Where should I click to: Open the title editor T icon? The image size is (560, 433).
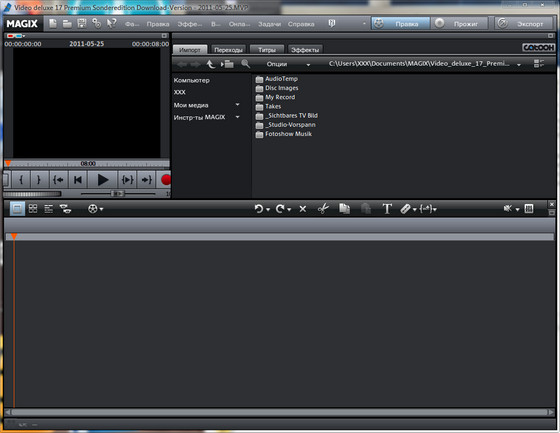(x=387, y=209)
